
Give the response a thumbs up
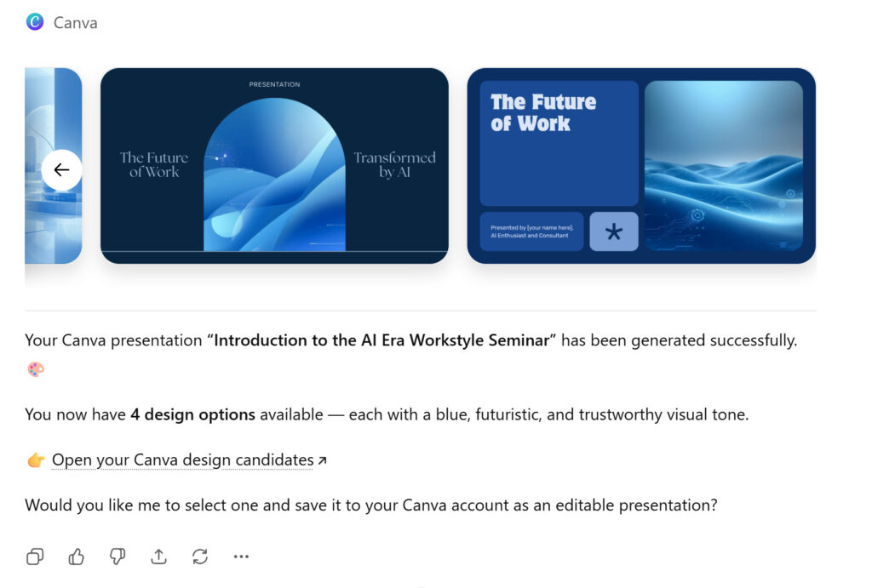pyautogui.click(x=77, y=557)
